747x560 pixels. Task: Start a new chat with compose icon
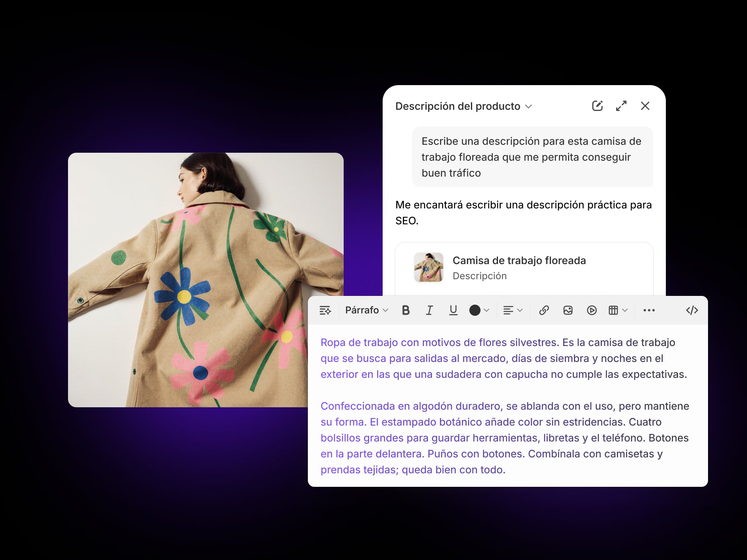click(x=597, y=106)
